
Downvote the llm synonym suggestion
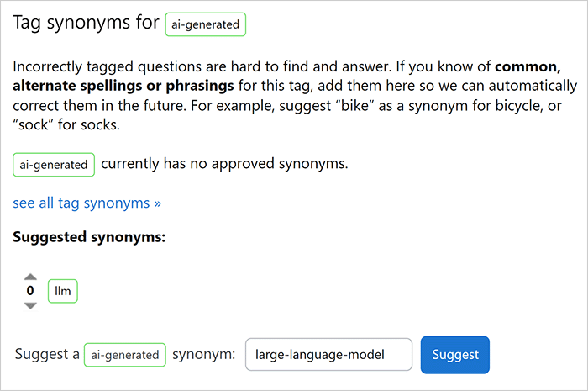point(31,305)
